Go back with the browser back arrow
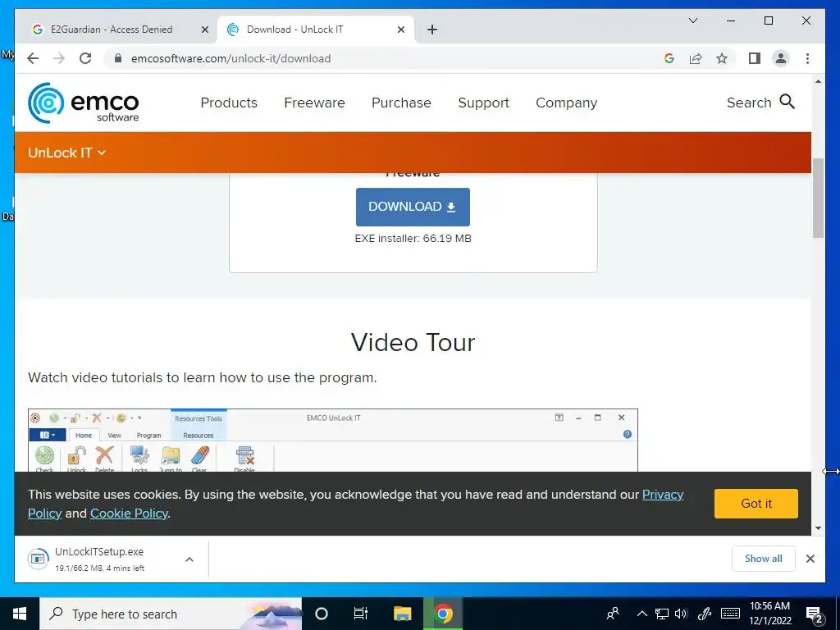The width and height of the screenshot is (840, 630). click(33, 58)
